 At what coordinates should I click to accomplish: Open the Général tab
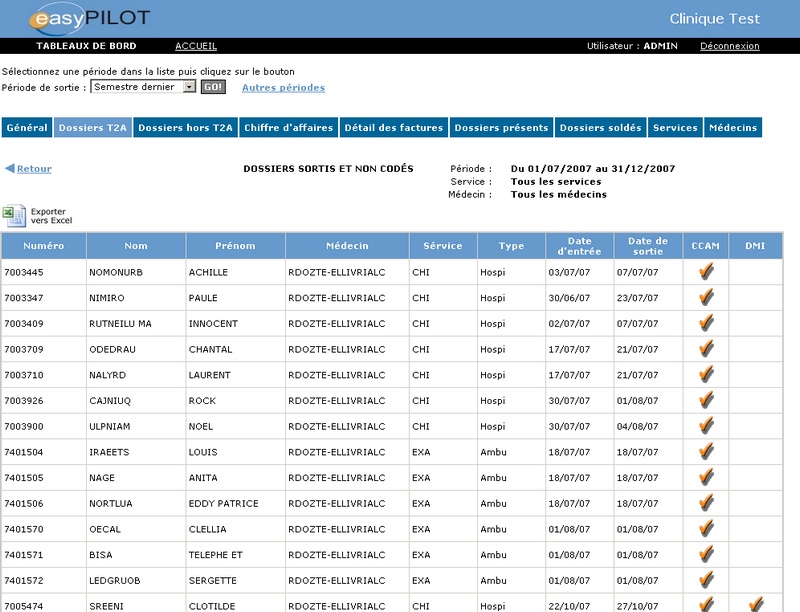pyautogui.click(x=27, y=128)
